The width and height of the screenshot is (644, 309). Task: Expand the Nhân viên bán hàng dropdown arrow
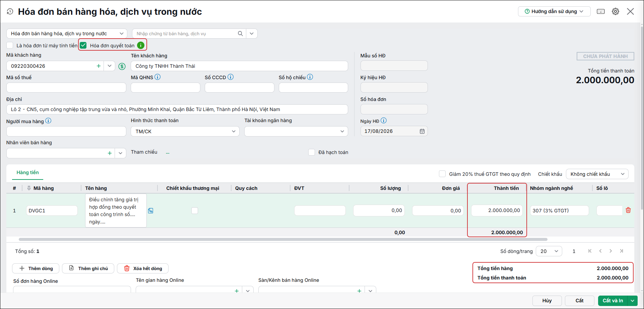pyautogui.click(x=120, y=153)
